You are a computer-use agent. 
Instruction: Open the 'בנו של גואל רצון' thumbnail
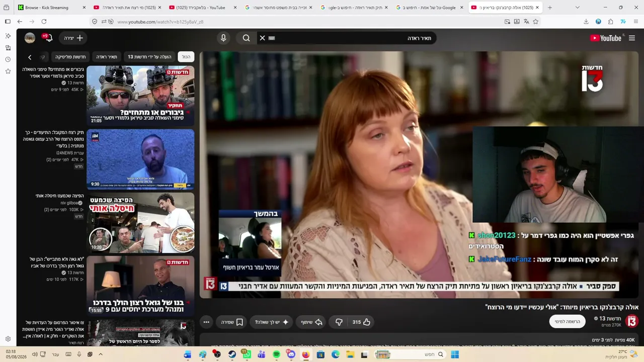[x=140, y=286]
